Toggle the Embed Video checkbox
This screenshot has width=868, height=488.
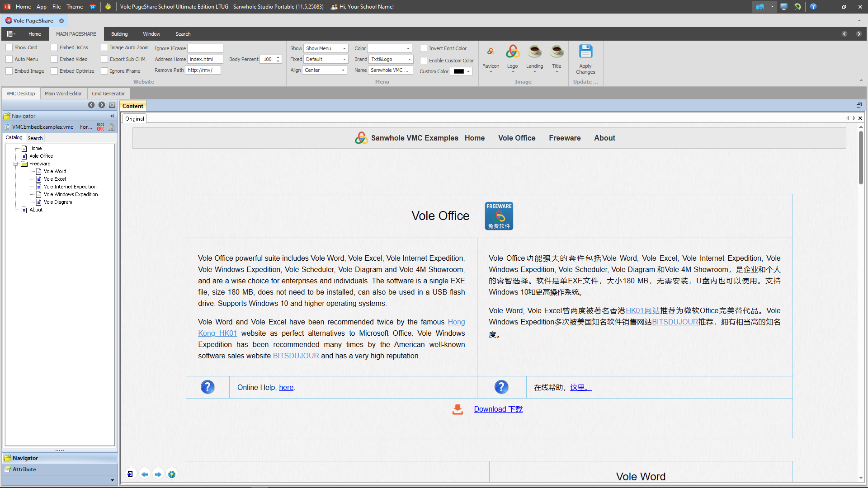pos(54,59)
